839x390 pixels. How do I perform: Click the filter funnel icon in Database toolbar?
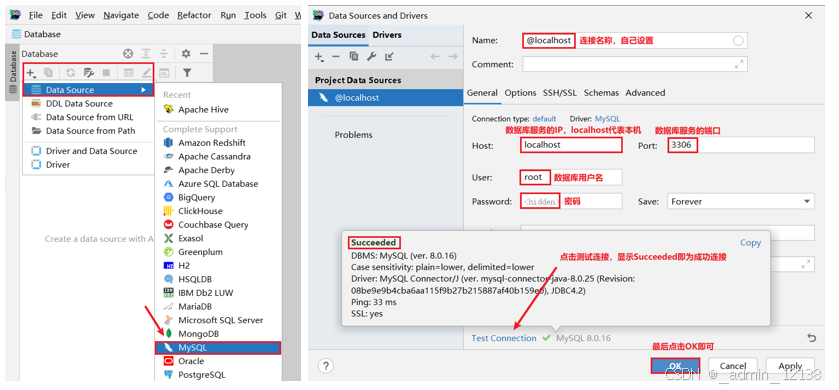187,73
